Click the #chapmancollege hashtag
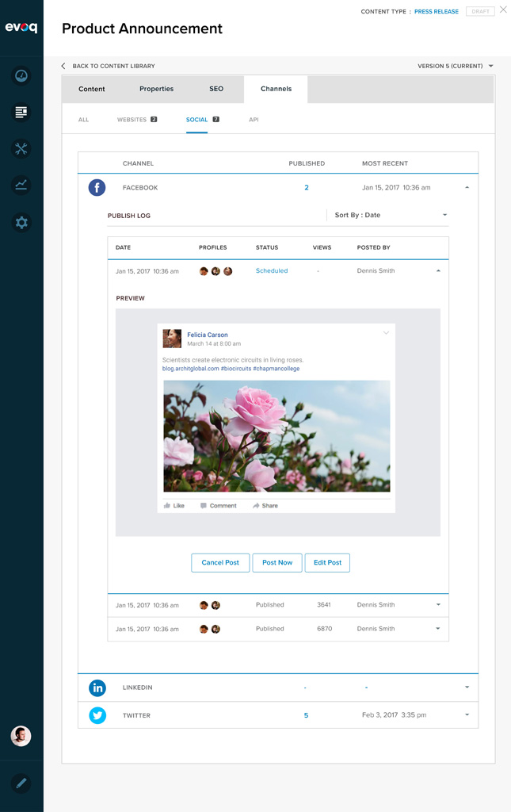Viewport: 511px width, 812px height. pyautogui.click(x=276, y=369)
